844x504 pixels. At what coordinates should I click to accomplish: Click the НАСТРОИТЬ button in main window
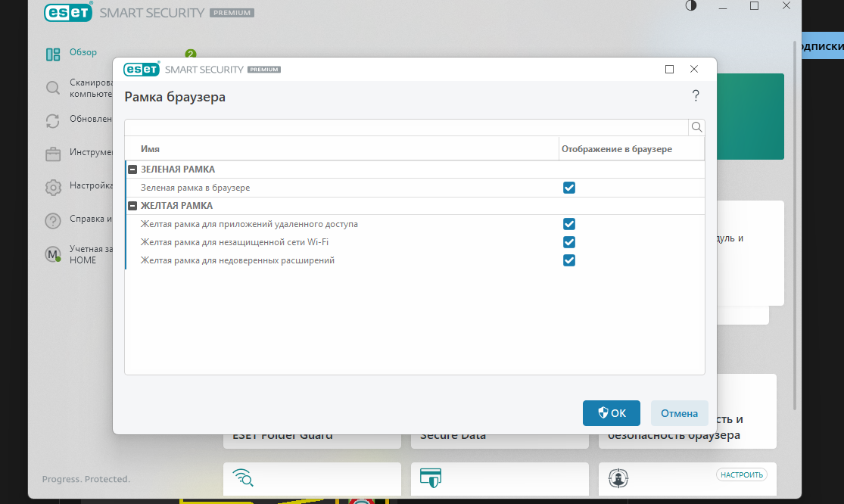[742, 475]
